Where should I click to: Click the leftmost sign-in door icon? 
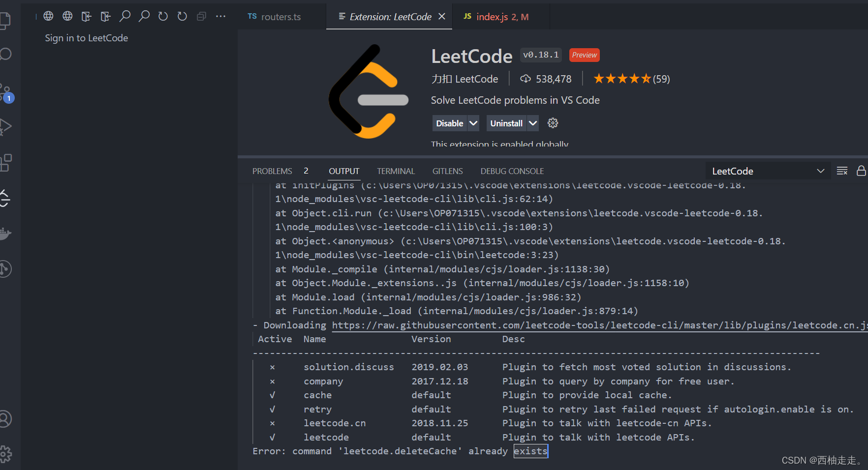(x=86, y=16)
